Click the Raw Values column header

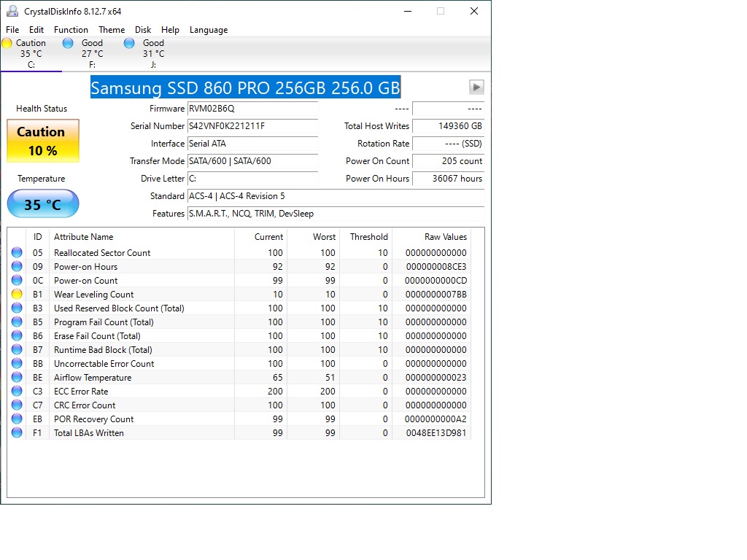coord(446,237)
